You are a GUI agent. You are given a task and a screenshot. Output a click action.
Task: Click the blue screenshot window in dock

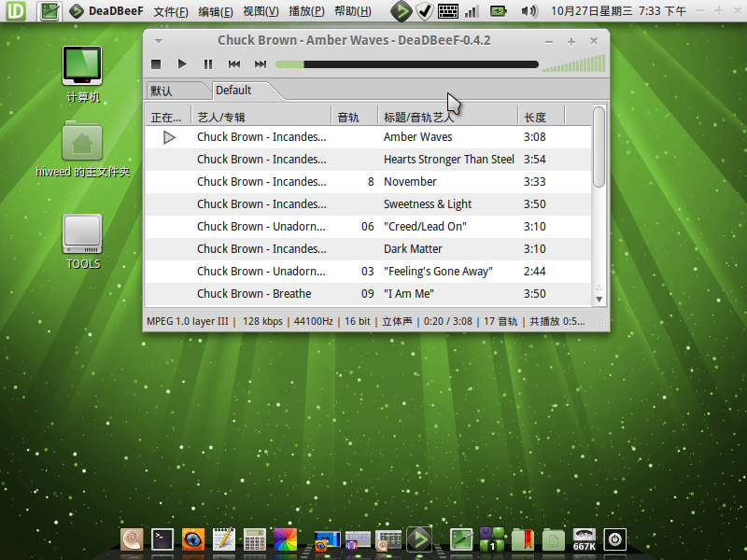pos(328,541)
